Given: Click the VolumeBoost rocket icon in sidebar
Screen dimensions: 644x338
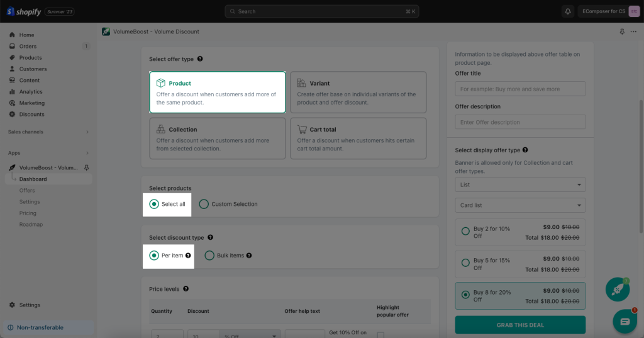Looking at the screenshot, I should (12, 168).
